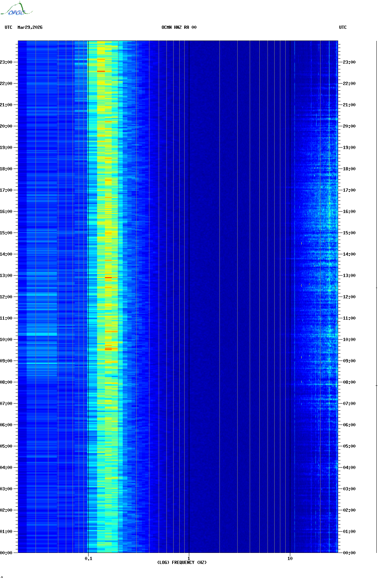
Task: Click the black vertical gridline at 0.1 Hz
Action: click(88, 284)
